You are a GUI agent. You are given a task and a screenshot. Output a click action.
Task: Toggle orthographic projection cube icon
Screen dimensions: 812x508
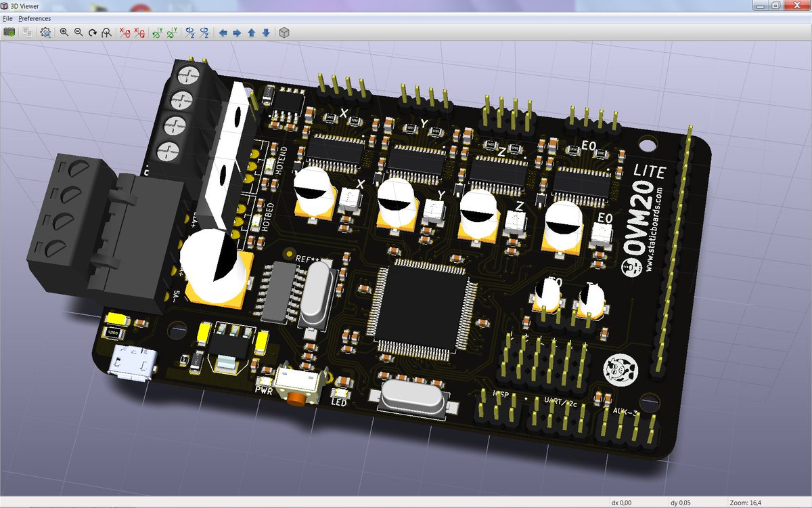[284, 32]
